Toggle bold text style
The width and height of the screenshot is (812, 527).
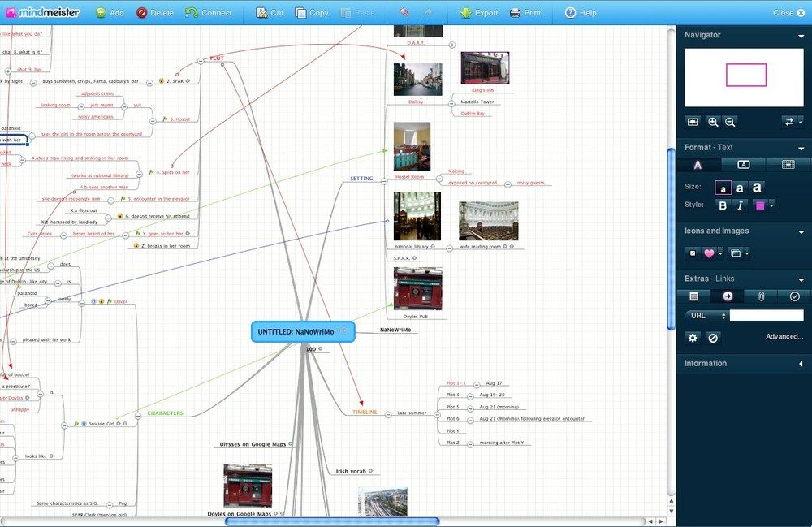[723, 205]
